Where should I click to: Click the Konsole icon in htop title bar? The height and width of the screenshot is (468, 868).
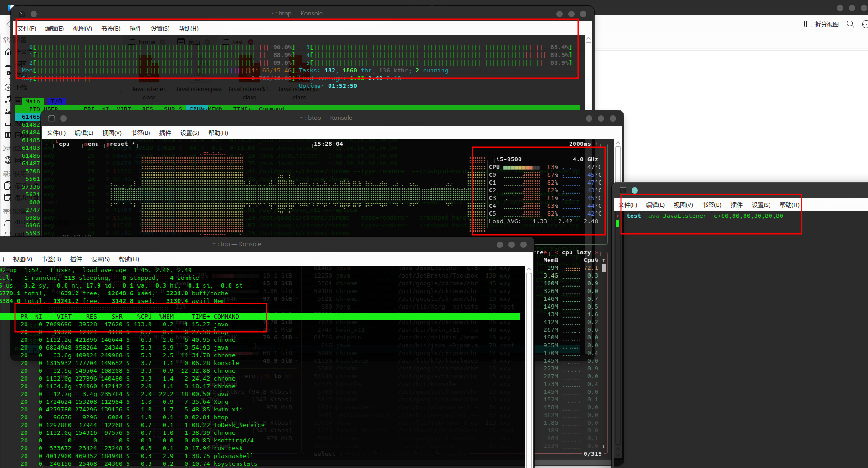(21, 14)
